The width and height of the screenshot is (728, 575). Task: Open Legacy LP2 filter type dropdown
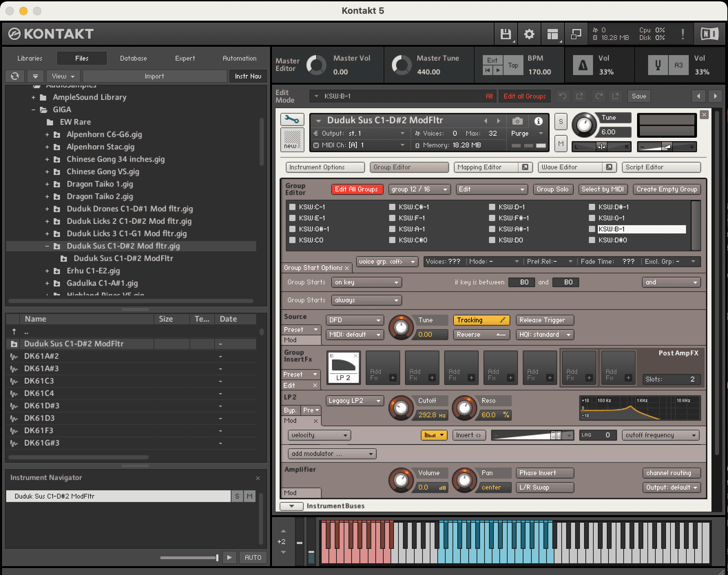355,400
